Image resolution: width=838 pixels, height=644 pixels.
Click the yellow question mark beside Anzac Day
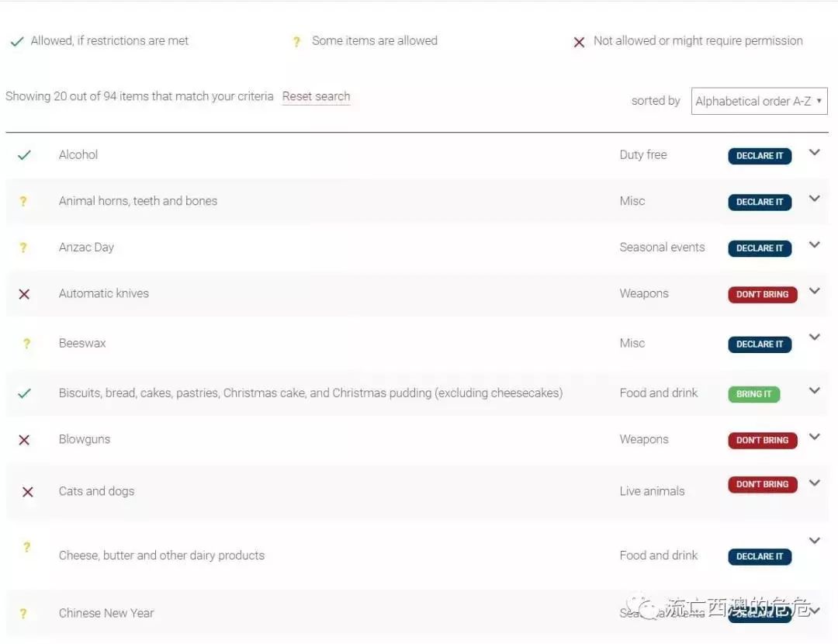[23, 248]
